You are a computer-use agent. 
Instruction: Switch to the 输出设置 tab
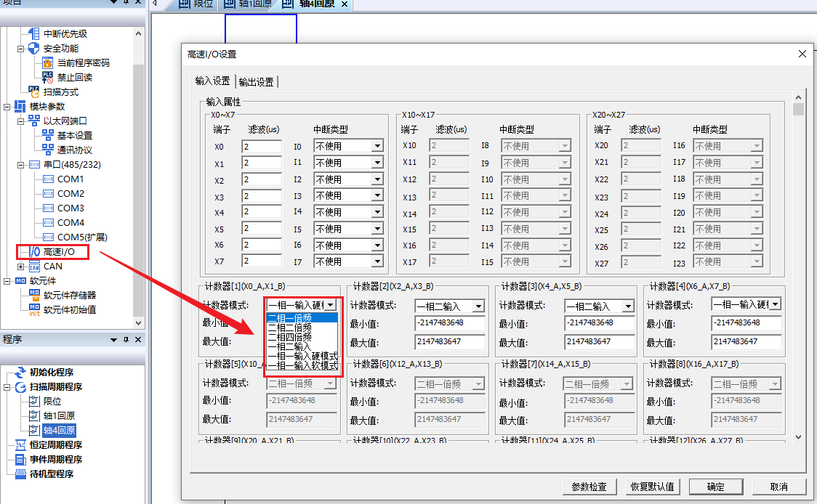pos(257,82)
